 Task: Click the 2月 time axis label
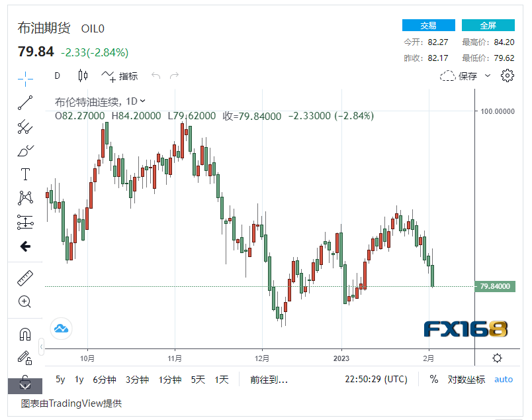tap(429, 358)
